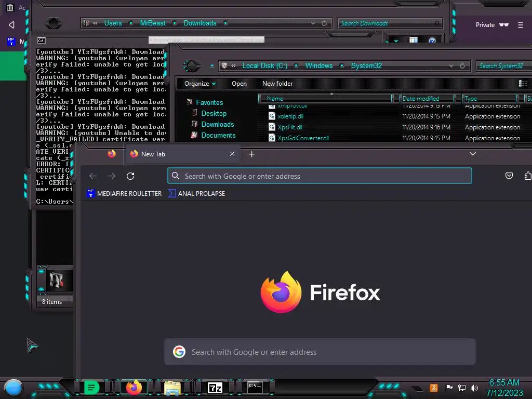Open the second bookmark on bookmarks bar
This screenshot has height=399, width=532.
(197, 193)
